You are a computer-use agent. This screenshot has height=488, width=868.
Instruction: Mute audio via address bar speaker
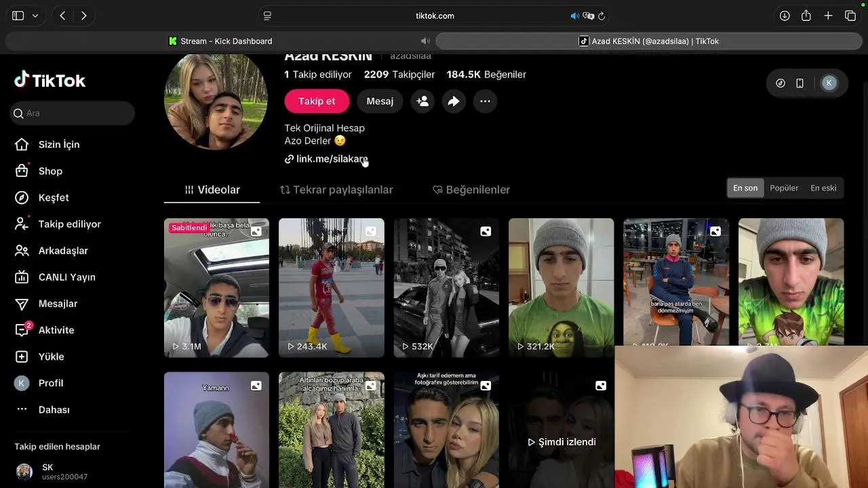[575, 16]
